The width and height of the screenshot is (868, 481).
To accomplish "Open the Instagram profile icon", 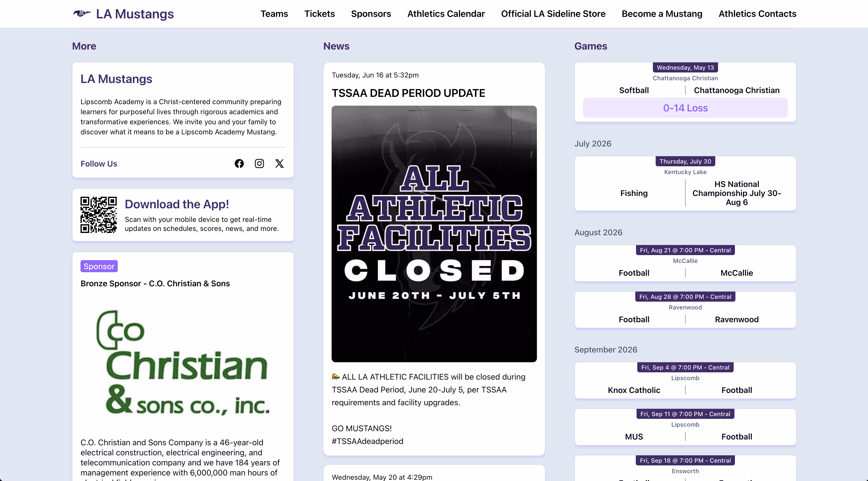I will tap(259, 163).
